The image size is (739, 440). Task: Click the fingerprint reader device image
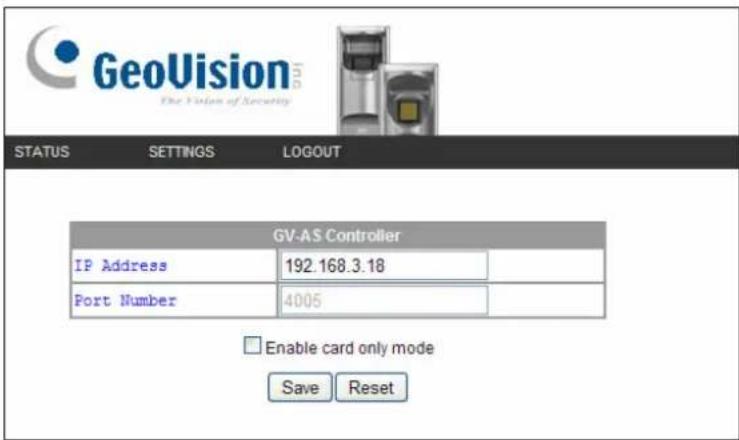(387, 81)
